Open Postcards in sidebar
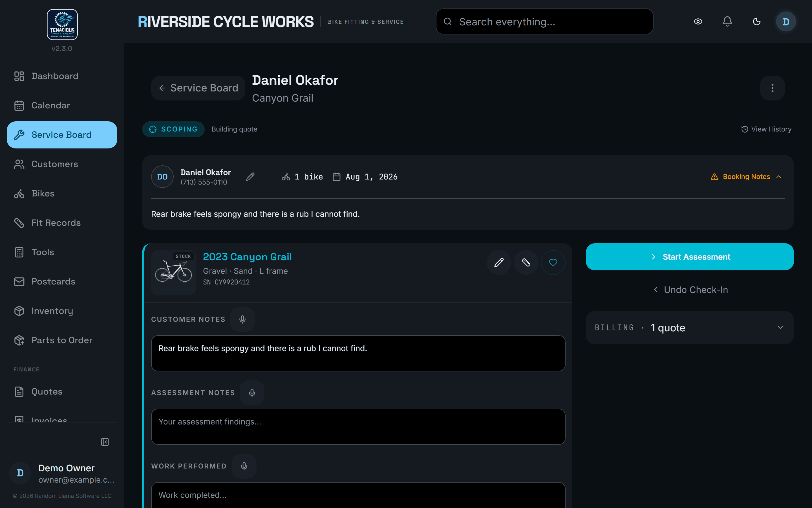Screen dimensions: 812x508 pos(62,282)
